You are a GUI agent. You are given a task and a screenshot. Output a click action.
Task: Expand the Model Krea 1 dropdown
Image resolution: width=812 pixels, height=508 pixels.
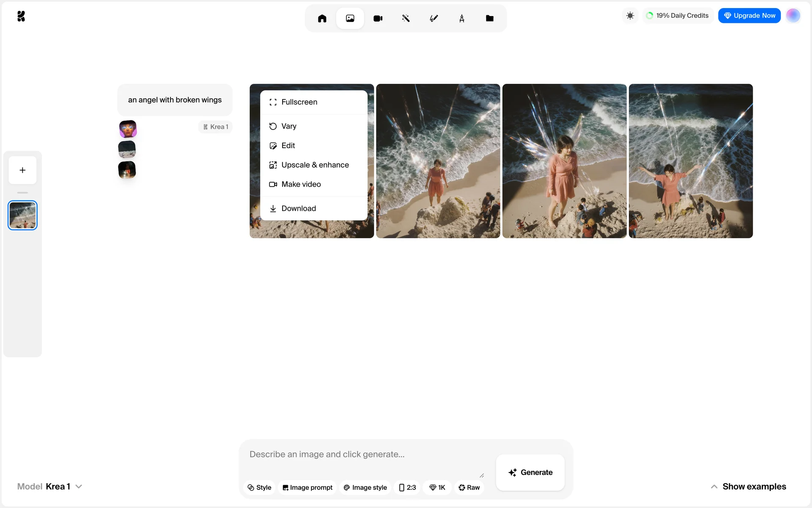coord(50,486)
